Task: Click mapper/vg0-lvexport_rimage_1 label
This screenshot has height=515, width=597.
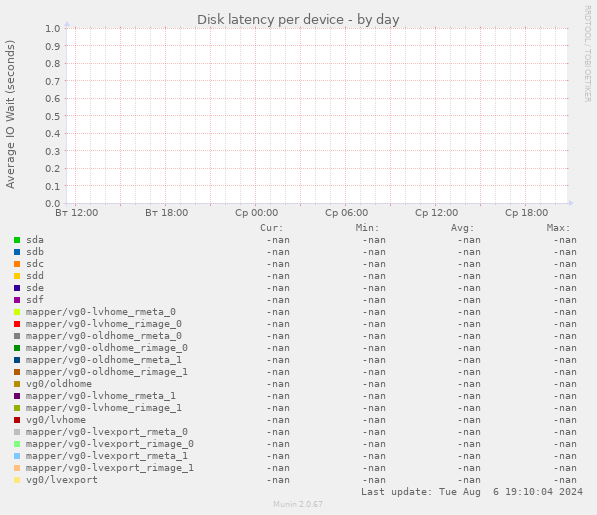Action: (110, 468)
